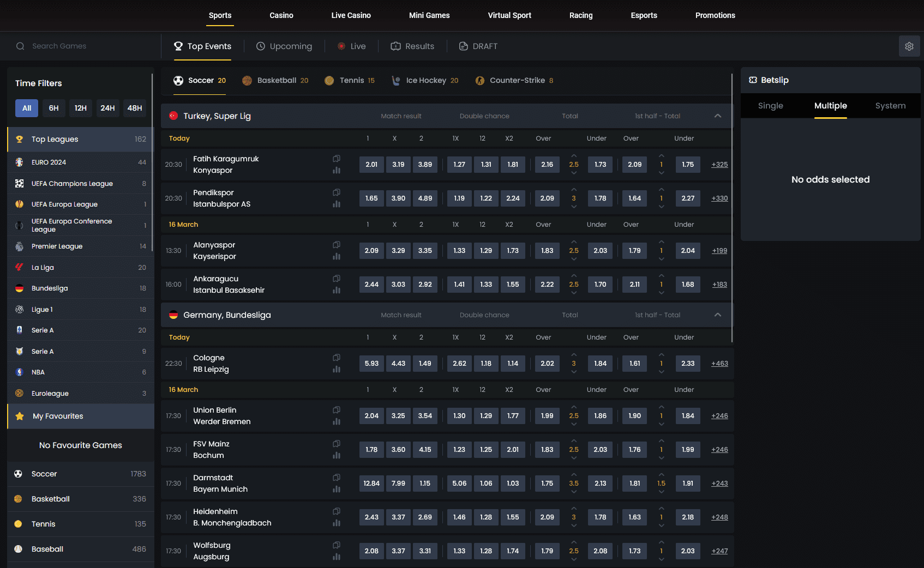The image size is (924, 568).
Task: Open My Favourites star section
Action: click(20, 416)
